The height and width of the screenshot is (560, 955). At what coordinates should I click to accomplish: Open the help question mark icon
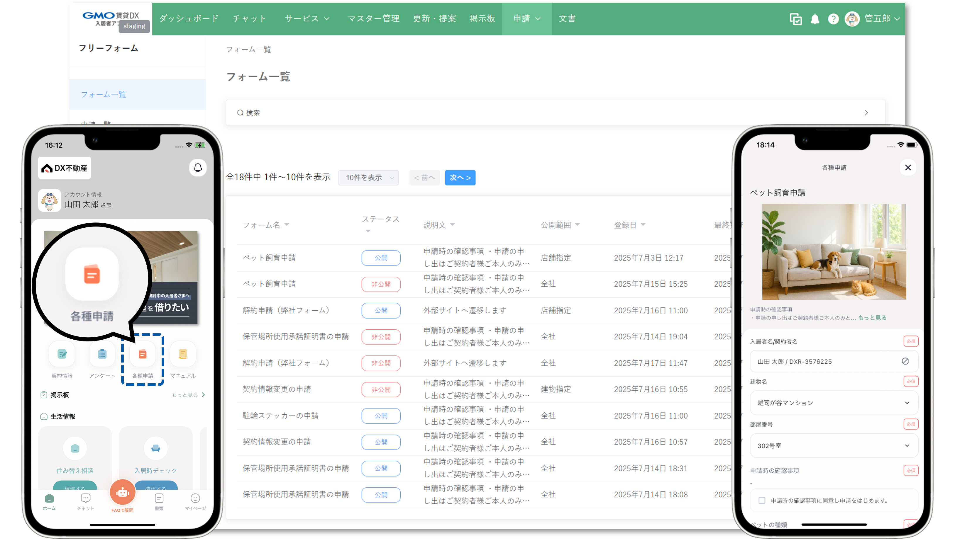tap(833, 19)
